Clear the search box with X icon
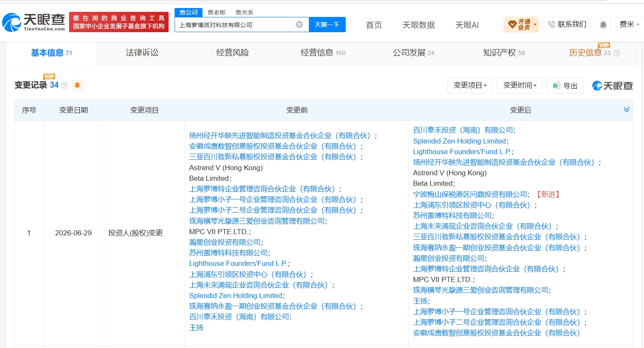The height and width of the screenshot is (348, 644). [x=299, y=25]
